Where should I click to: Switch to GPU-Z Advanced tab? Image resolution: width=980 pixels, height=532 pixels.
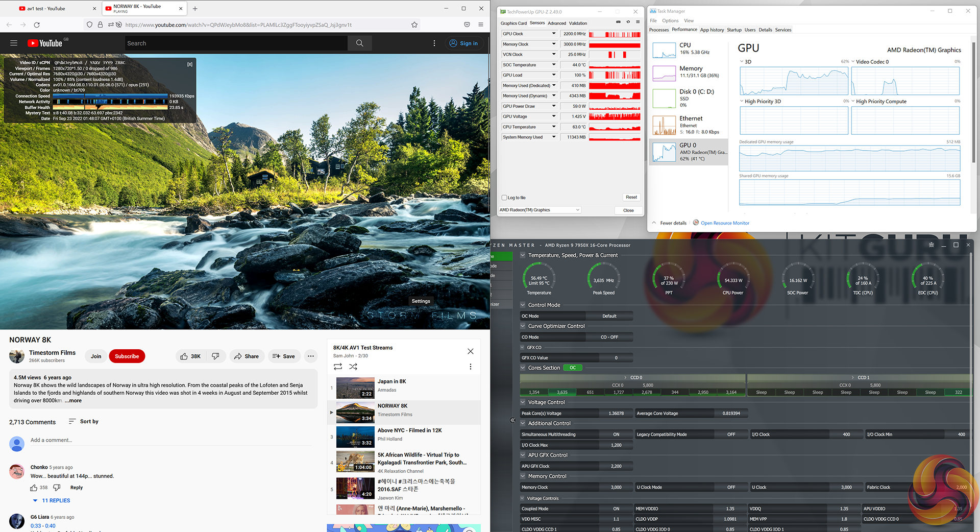pos(556,23)
